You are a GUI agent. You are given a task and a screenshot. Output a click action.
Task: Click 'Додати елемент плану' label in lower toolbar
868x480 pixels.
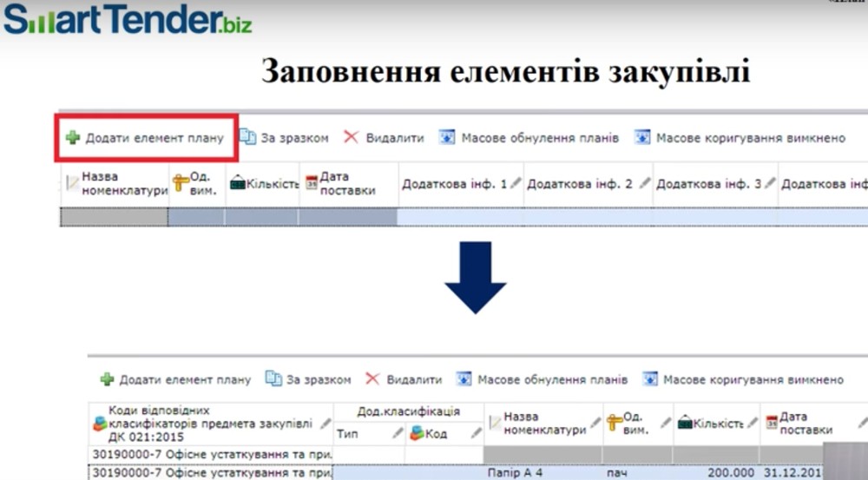click(x=185, y=380)
